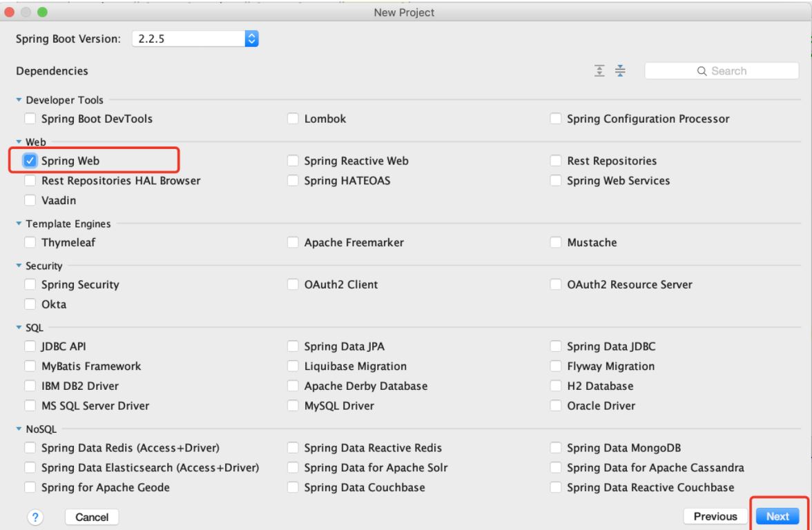Collapse the Template Engines section
This screenshot has height=530, width=812.
coord(19,224)
